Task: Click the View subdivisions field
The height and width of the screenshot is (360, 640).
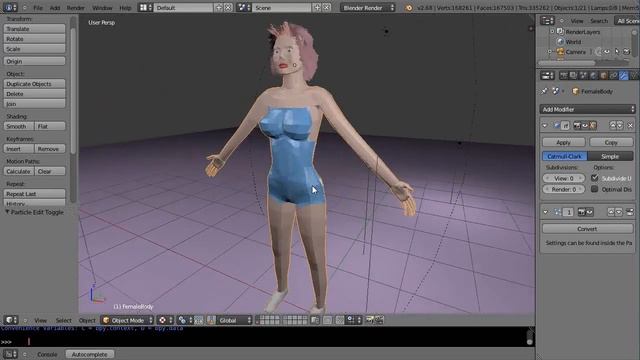Action: (x=564, y=178)
